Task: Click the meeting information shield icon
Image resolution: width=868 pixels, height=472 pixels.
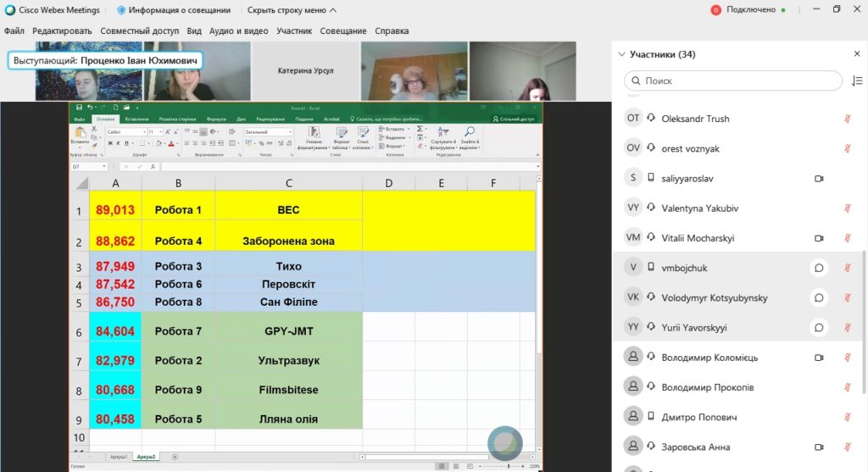Action: 121,10
